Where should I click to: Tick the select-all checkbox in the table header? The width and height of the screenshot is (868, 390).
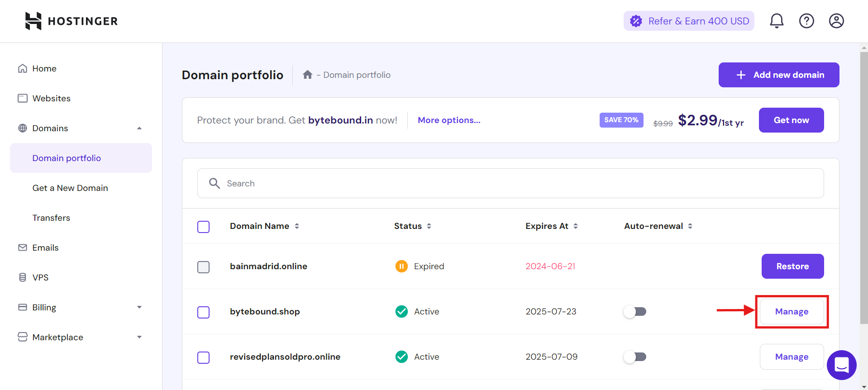coord(204,227)
